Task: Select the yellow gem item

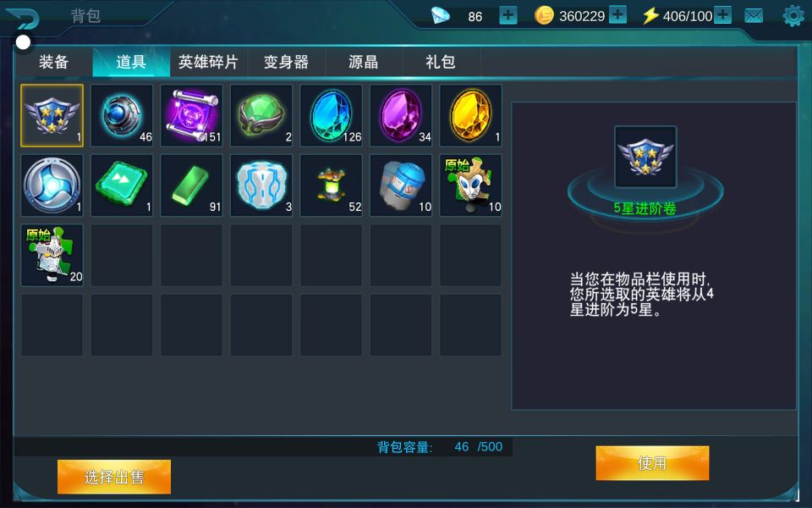Action: 470,116
